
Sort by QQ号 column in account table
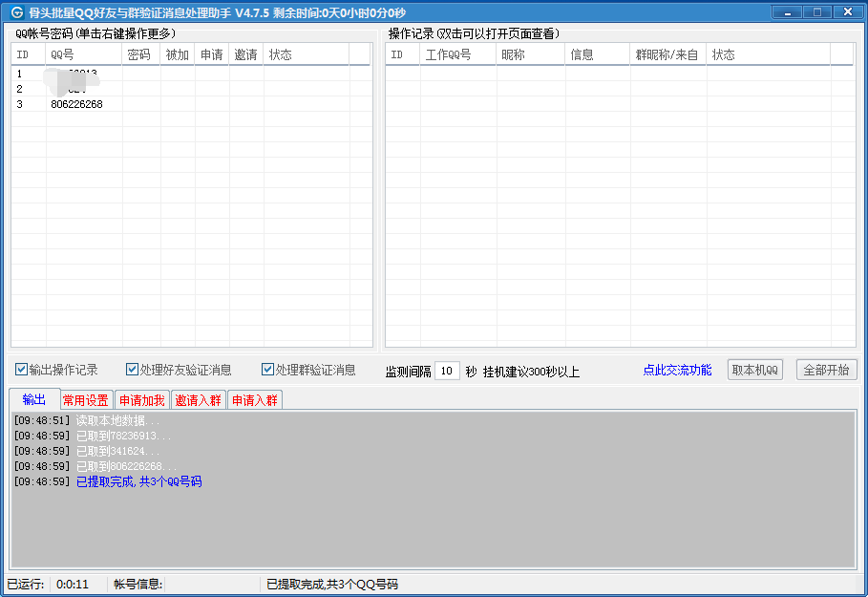pos(84,54)
